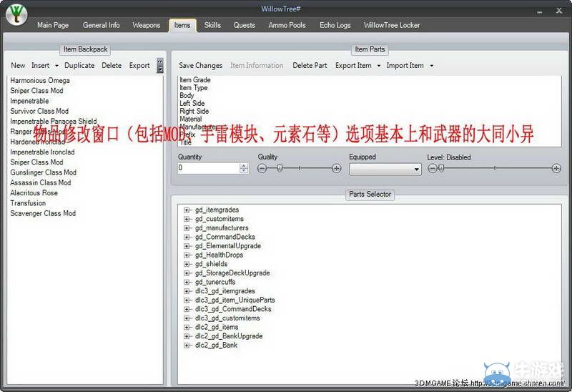Expand the gd_shields node
This screenshot has height=392, width=572.
coord(187,264)
